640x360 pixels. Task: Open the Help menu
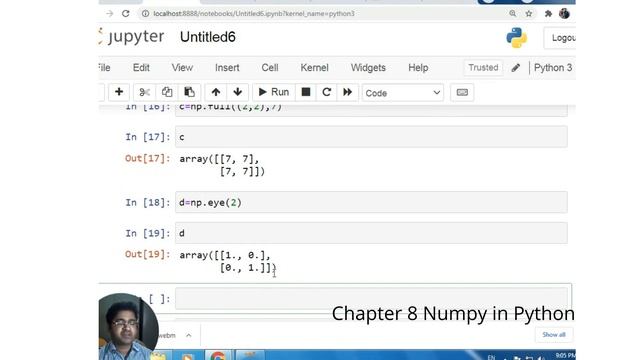pyautogui.click(x=418, y=68)
